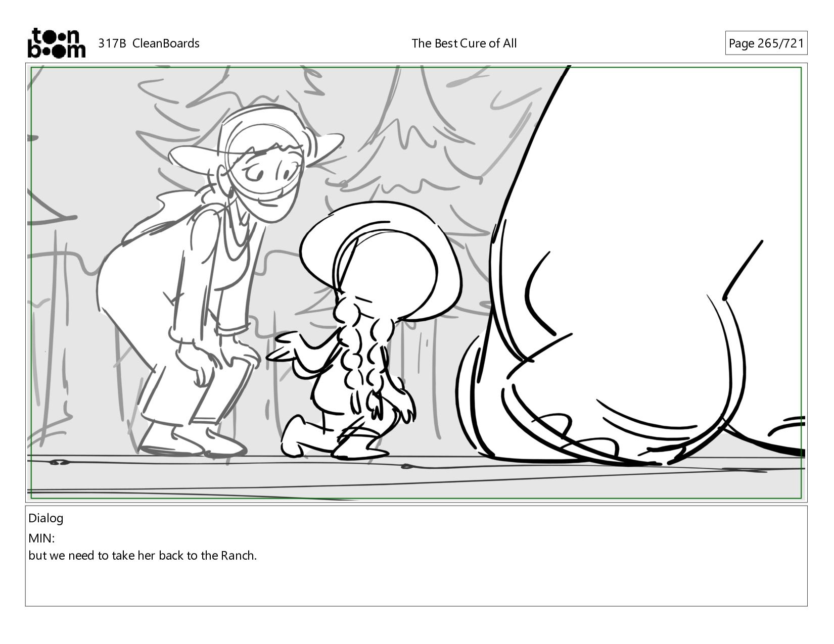Click the Toon Boom logo
This screenshot has width=834, height=644.
pyautogui.click(x=56, y=43)
